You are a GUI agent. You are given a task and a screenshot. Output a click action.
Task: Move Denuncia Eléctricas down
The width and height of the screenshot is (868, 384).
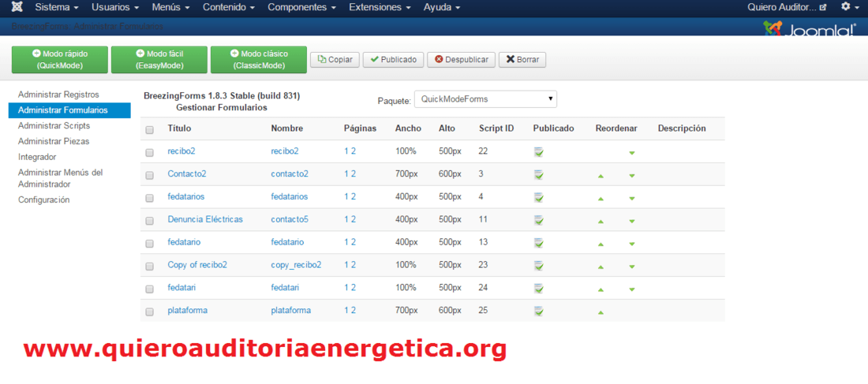click(631, 222)
